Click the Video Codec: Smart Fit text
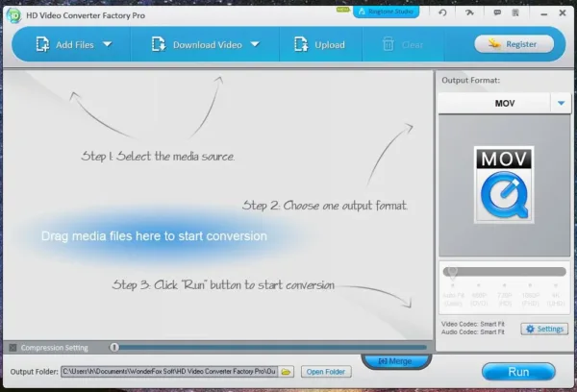This screenshot has height=392, width=577. [472, 324]
